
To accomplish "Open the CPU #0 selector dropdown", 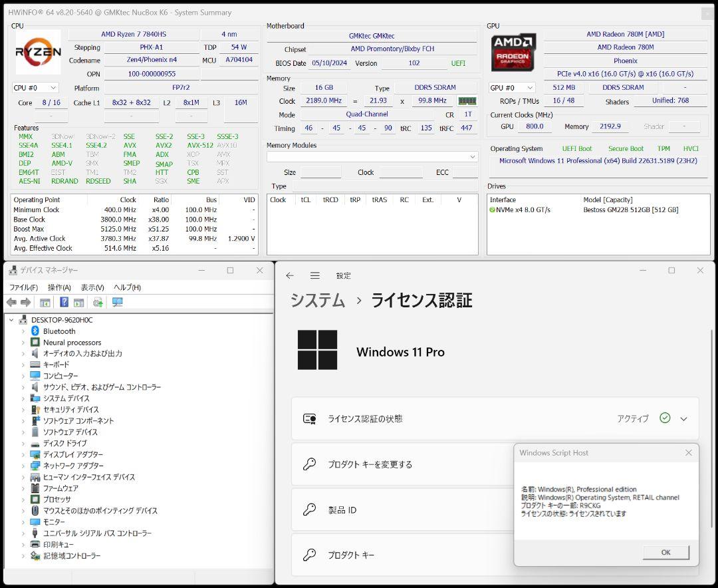I will pos(35,88).
